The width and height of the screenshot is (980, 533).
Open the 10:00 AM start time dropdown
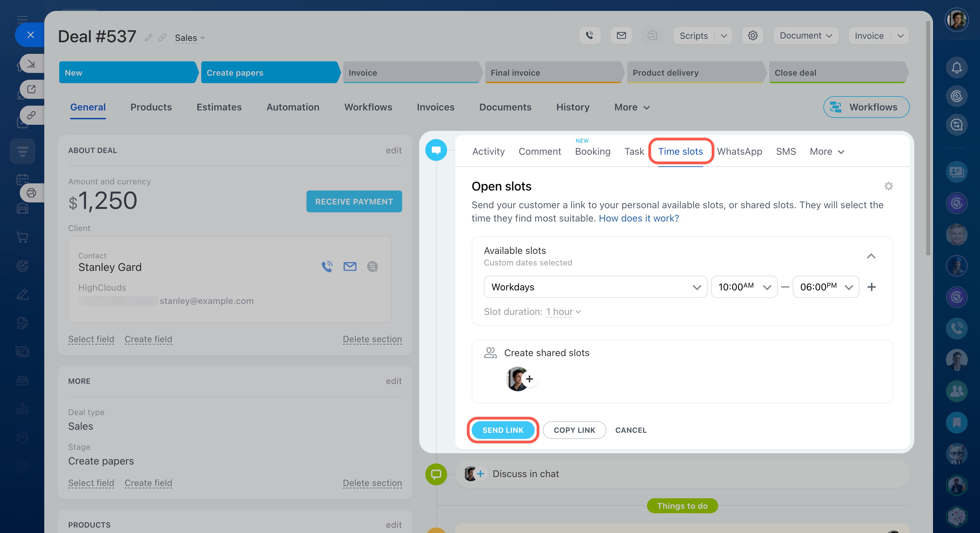point(744,287)
